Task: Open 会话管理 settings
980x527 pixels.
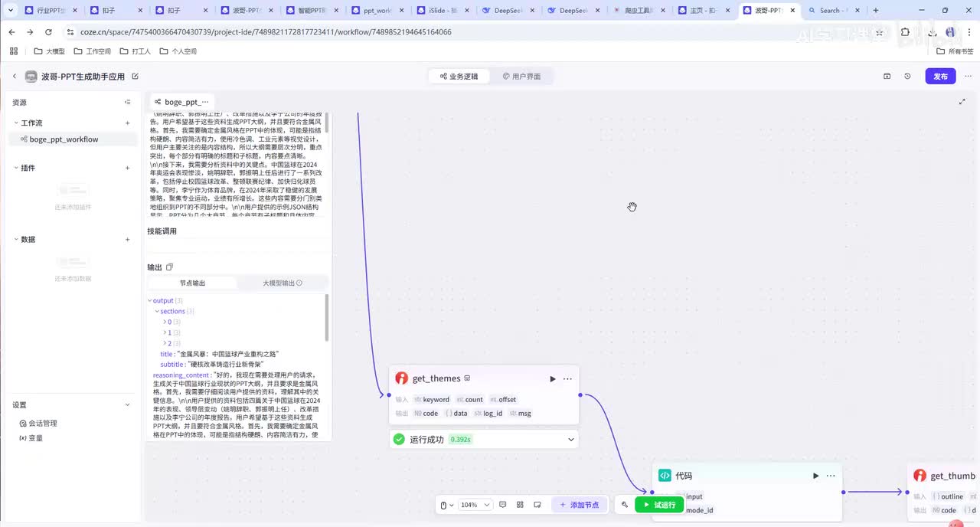Action: (38, 424)
